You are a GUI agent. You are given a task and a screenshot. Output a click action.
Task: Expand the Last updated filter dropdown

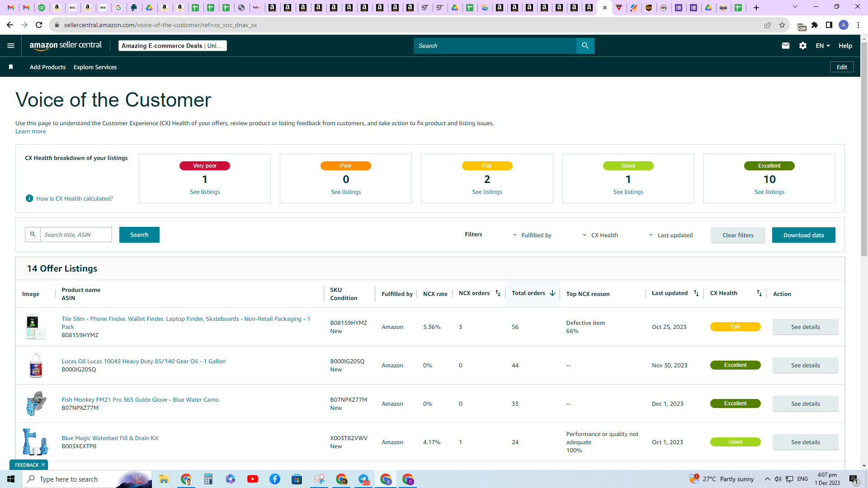click(670, 235)
